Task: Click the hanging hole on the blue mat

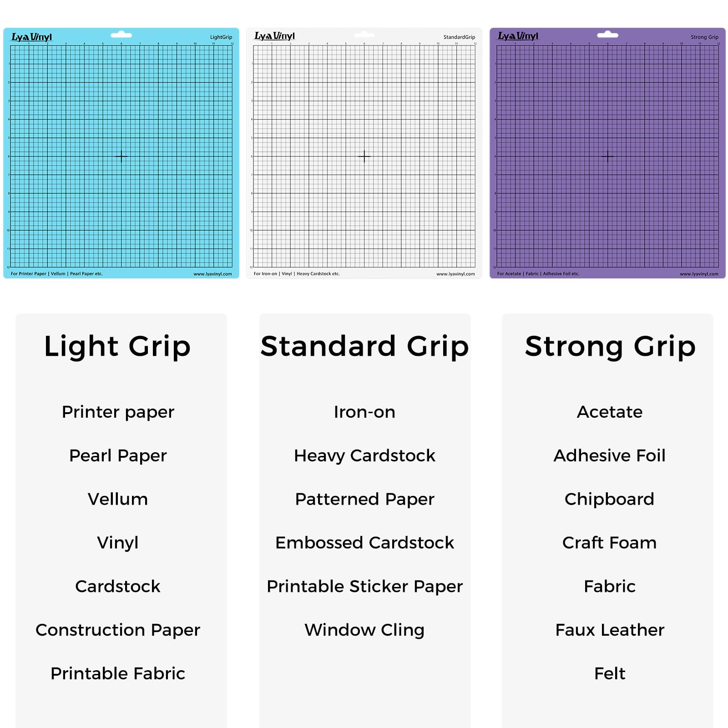Action: (121, 35)
